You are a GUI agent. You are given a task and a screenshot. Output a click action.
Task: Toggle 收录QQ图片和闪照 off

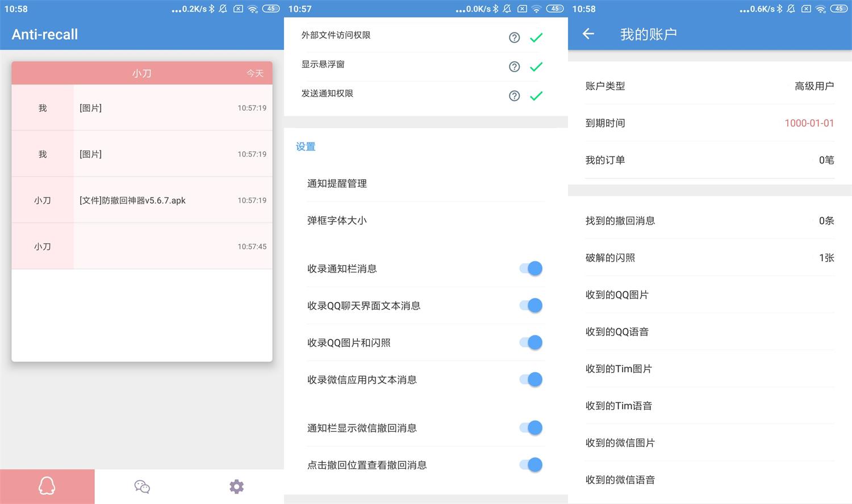[530, 342]
